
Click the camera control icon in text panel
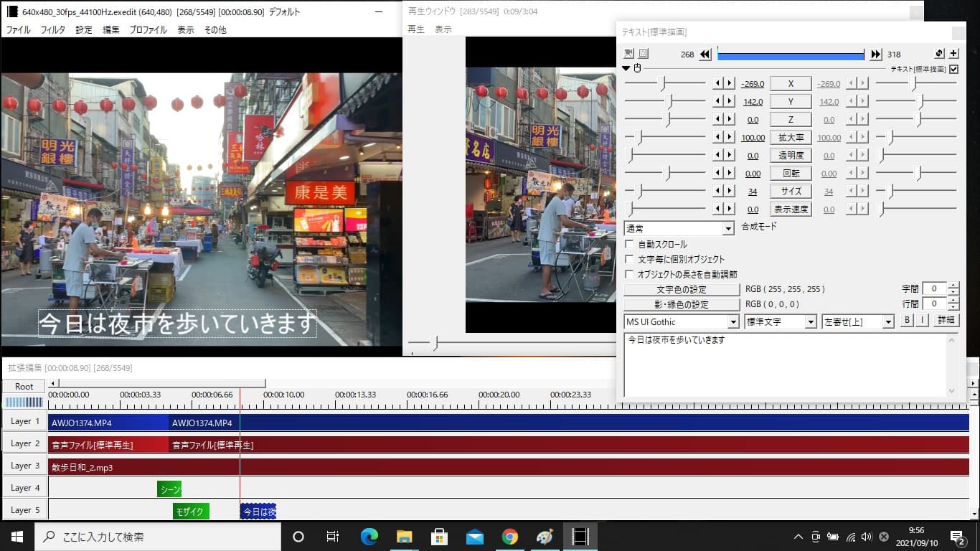629,54
